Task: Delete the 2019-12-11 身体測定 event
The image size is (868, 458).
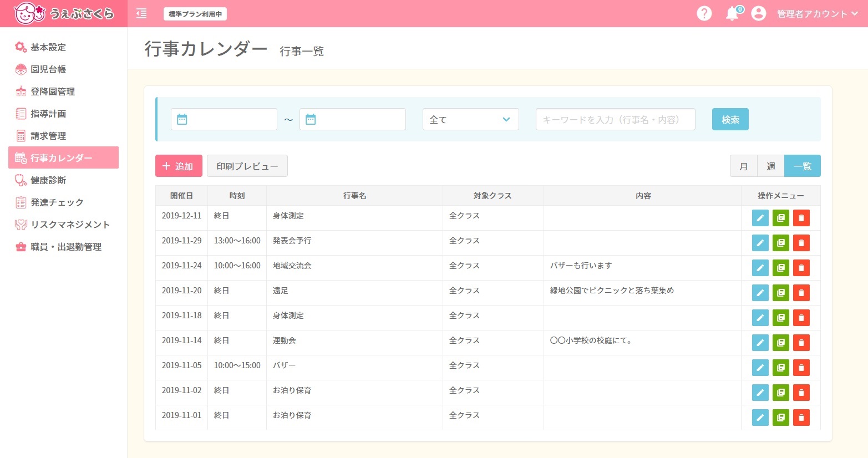Action: coord(801,218)
